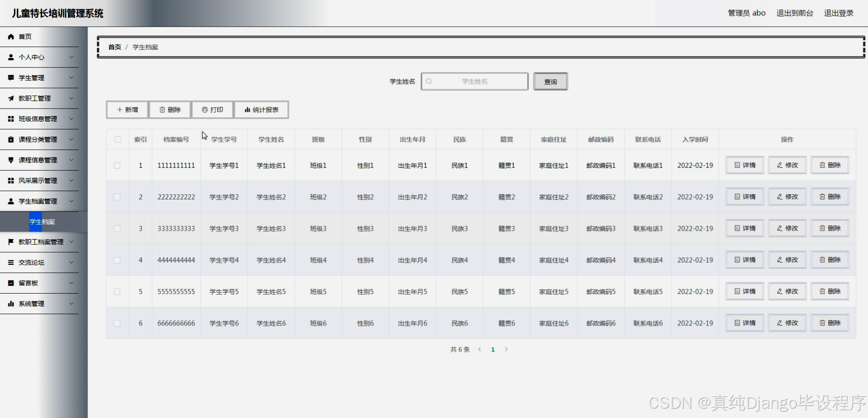Screen dimensions: 868x418
Task: Click the trophy icon for 课程信息管理
Action: 11,160
